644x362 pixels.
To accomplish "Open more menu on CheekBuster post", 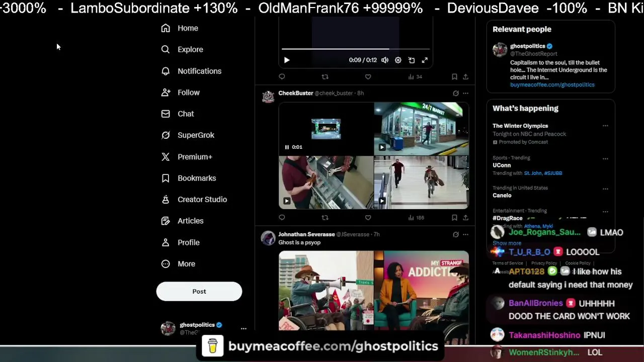I will click(x=465, y=94).
